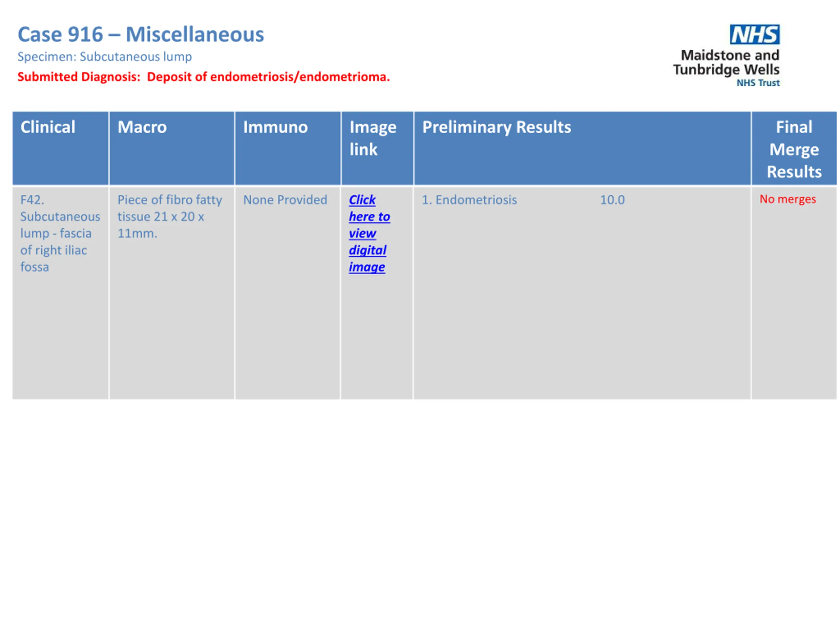Select the red 'Submitted Diagnosis' line
The image size is (840, 630).
204,77
